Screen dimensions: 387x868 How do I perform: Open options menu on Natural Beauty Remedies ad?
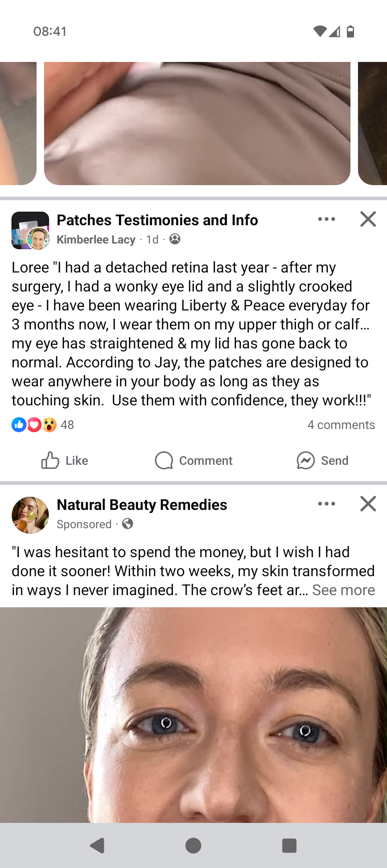click(326, 504)
